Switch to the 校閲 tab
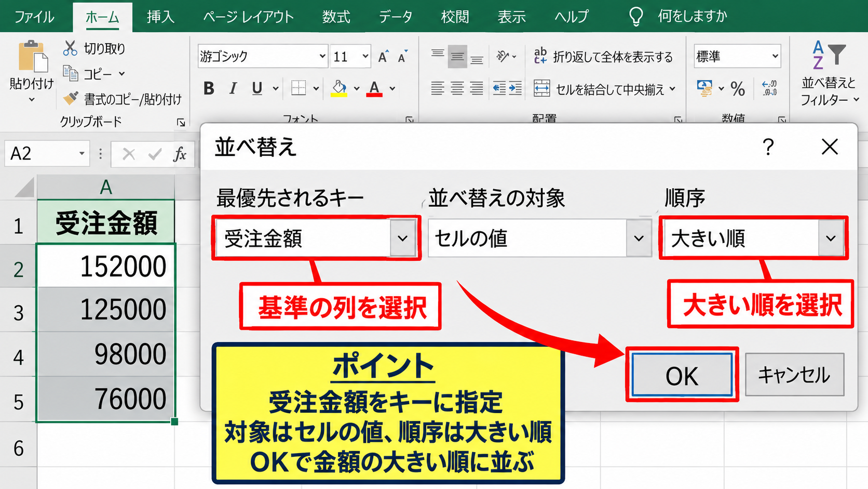This screenshot has width=868, height=489. tap(455, 17)
